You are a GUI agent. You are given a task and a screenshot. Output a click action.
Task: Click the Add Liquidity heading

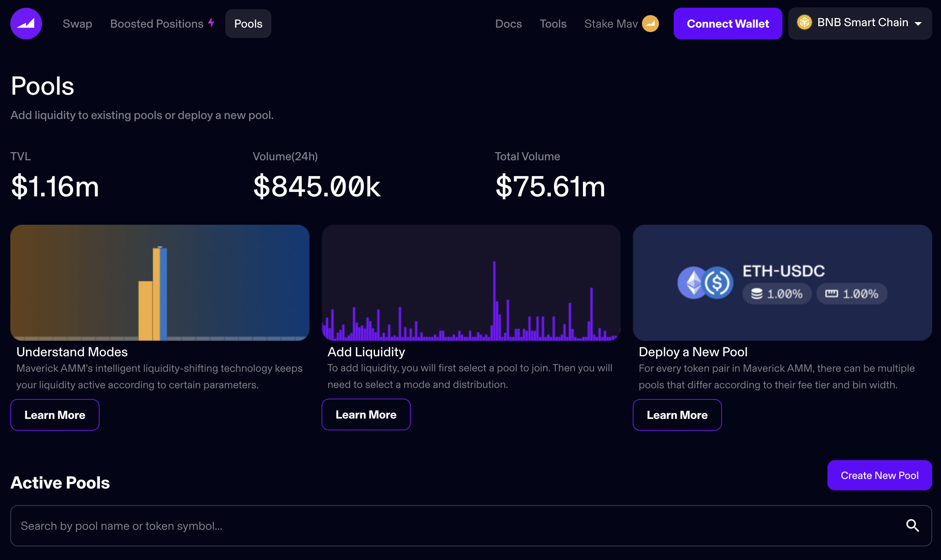coord(366,352)
